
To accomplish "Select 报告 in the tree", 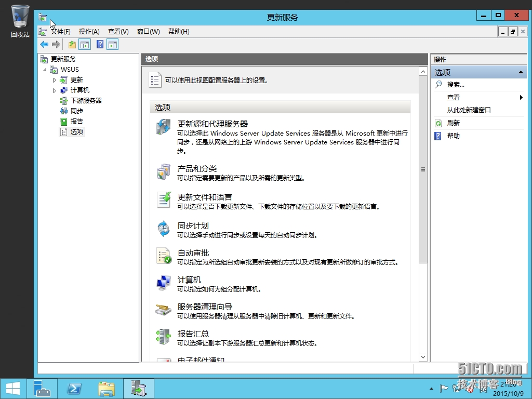I will [77, 122].
